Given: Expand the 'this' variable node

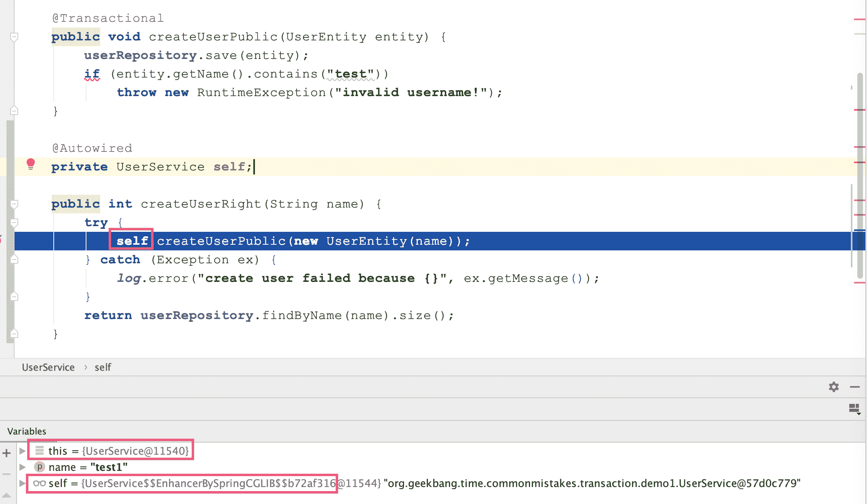Looking at the screenshot, I should (x=22, y=451).
